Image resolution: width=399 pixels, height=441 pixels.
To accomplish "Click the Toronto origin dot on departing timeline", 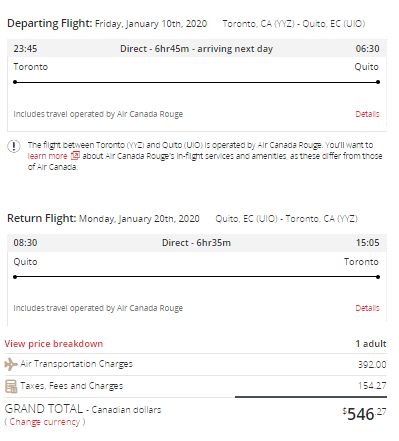I will click(15, 82).
